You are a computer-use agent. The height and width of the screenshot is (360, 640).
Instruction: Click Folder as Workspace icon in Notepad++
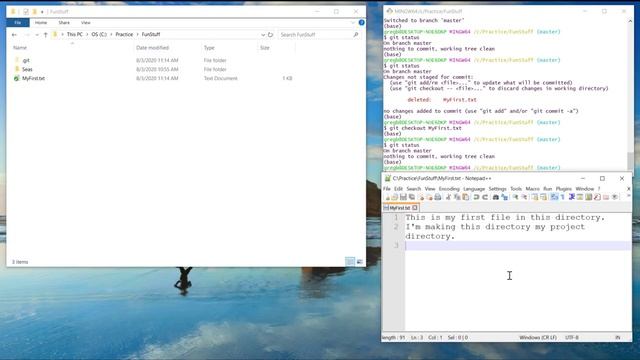606,197
